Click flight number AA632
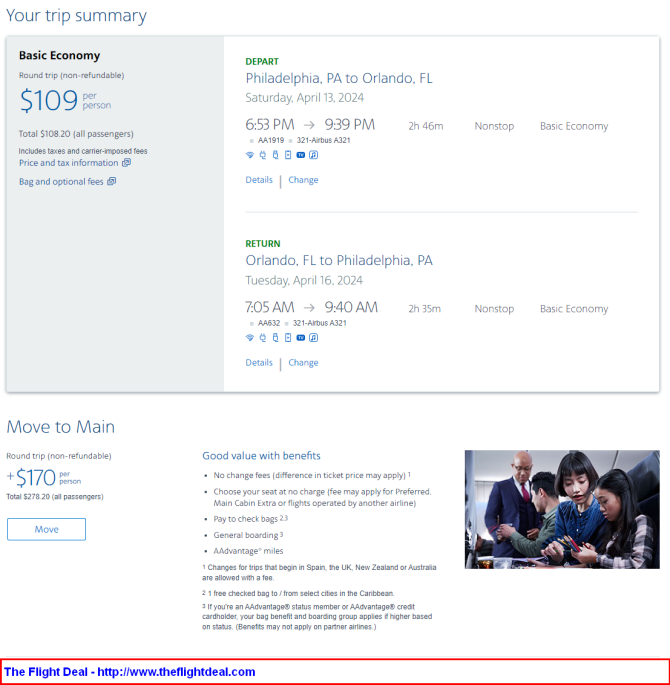The height and width of the screenshot is (685, 670). tap(269, 323)
